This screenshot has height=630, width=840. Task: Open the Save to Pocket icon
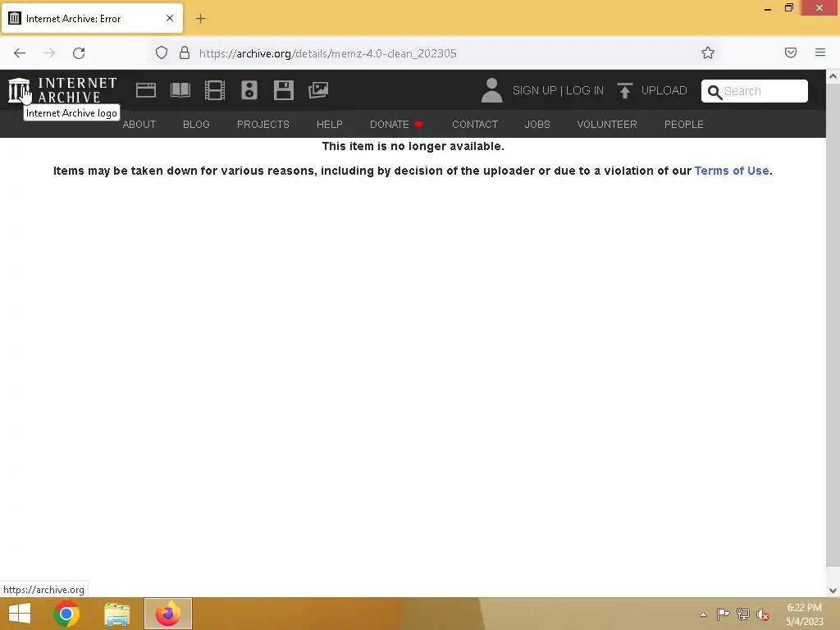[x=791, y=52]
